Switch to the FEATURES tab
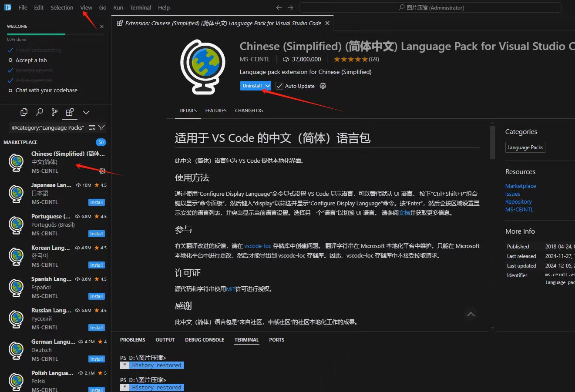 click(216, 111)
